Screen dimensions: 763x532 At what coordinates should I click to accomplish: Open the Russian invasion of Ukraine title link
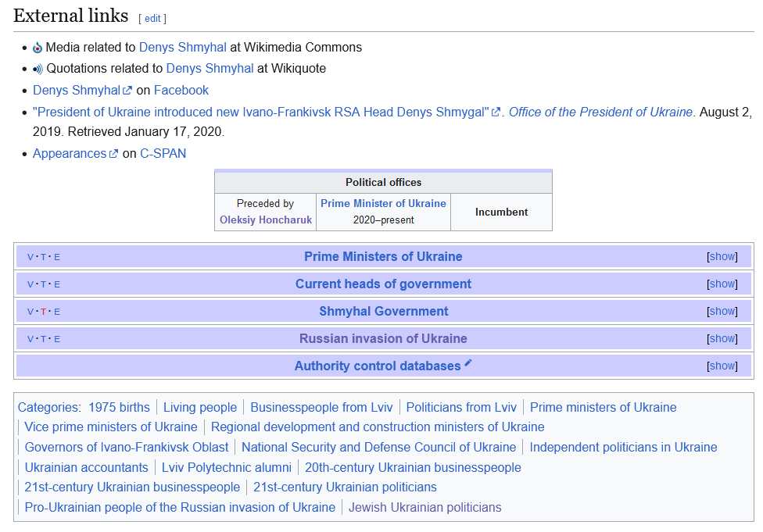click(x=383, y=338)
